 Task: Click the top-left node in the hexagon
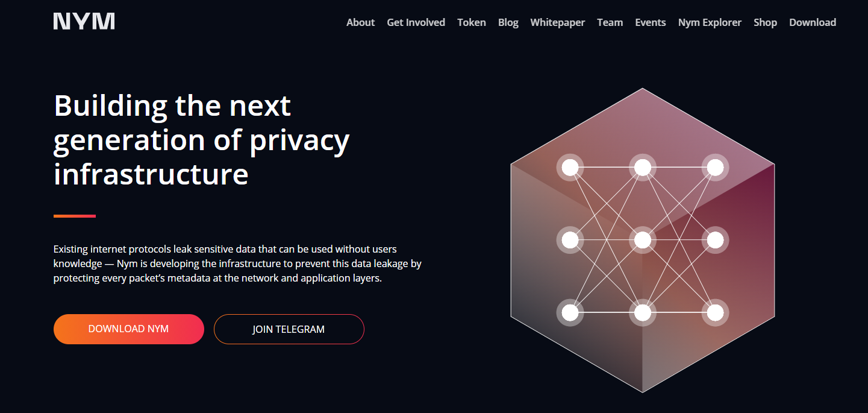coord(570,168)
